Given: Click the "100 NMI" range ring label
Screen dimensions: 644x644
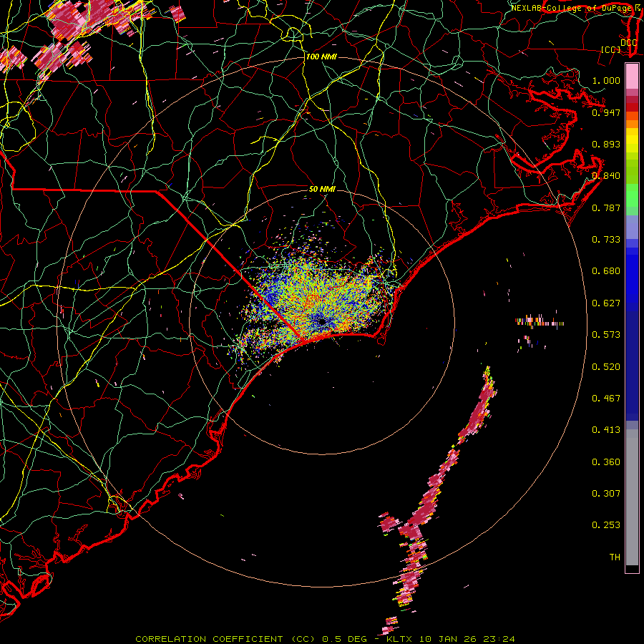Looking at the screenshot, I should click(x=321, y=57).
